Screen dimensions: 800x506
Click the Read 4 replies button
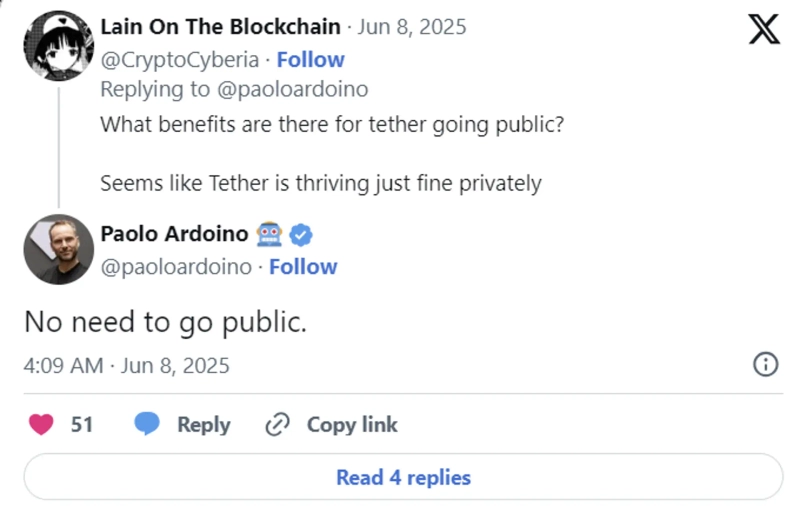coord(403,477)
